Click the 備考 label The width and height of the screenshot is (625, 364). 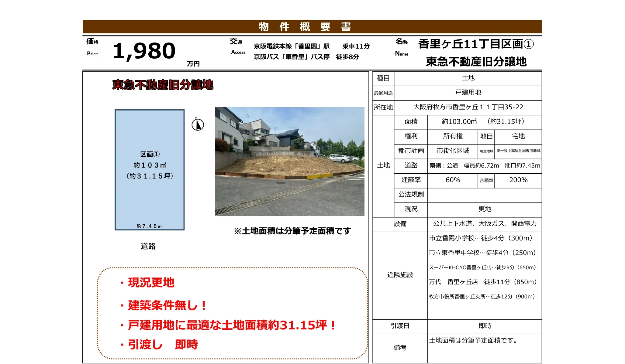click(400, 348)
